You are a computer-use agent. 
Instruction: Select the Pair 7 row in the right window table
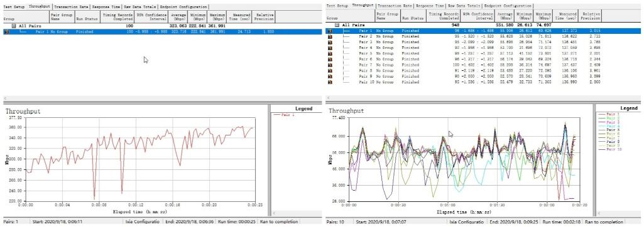tap(483, 65)
